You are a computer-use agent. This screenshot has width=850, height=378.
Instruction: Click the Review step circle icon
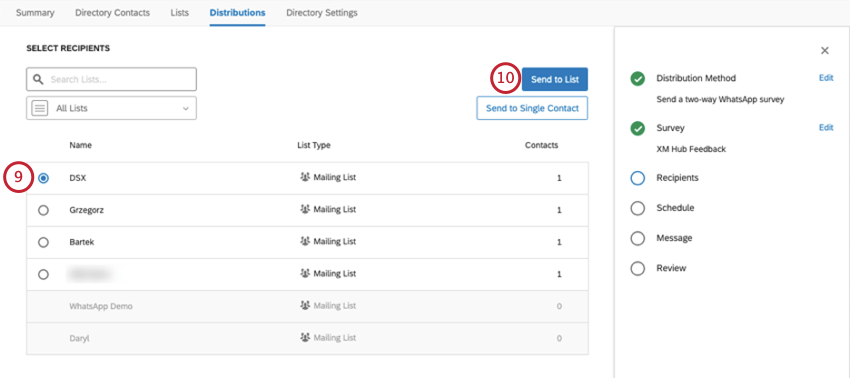click(638, 268)
